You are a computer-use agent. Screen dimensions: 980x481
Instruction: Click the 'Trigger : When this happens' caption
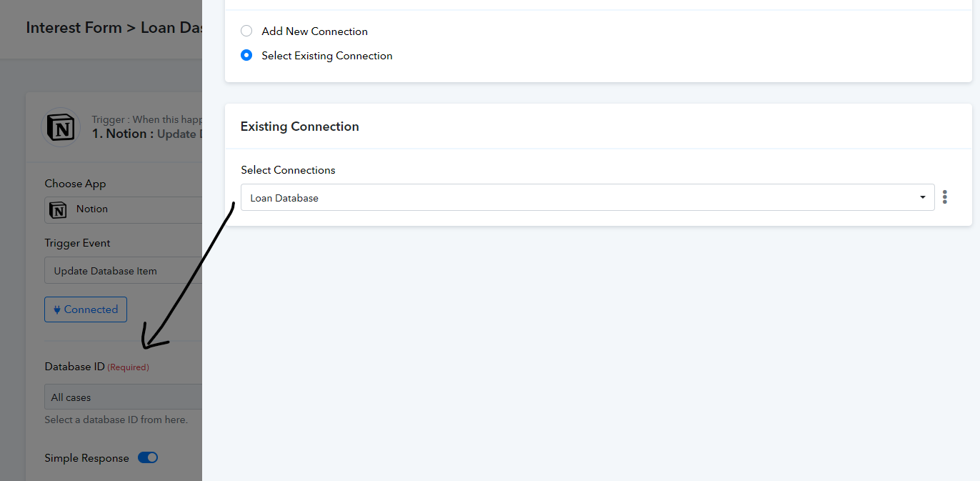point(146,119)
